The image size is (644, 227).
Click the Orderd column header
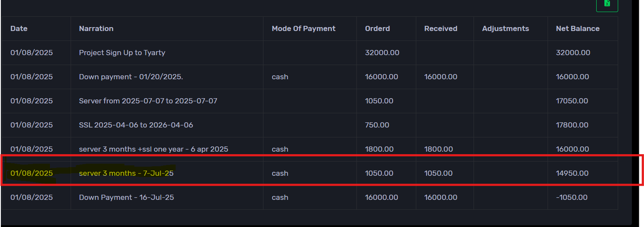tap(377, 28)
